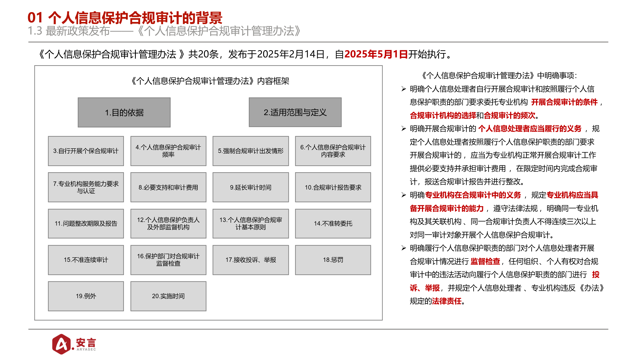
Task: Select the 1.目的依据 box
Action: click(124, 113)
